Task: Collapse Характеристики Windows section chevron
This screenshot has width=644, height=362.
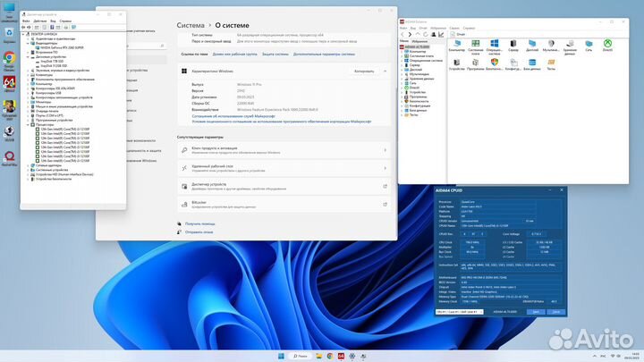Action: (385, 71)
